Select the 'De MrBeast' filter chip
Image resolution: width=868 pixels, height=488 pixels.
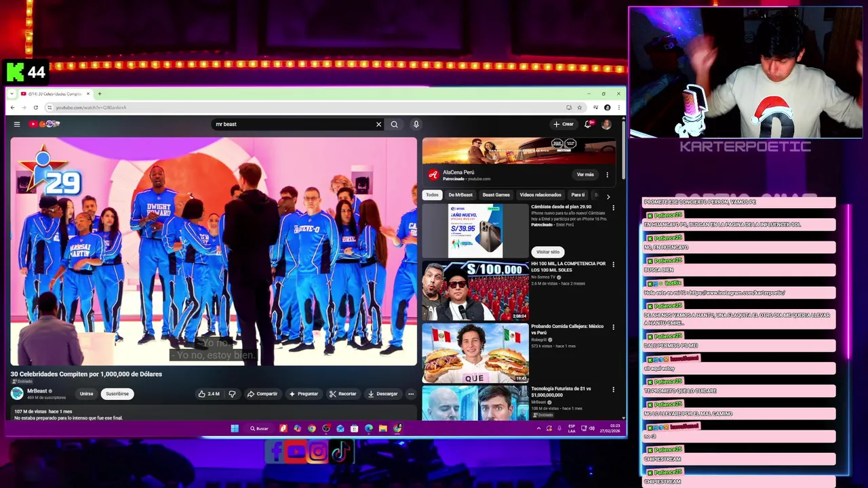tap(460, 195)
